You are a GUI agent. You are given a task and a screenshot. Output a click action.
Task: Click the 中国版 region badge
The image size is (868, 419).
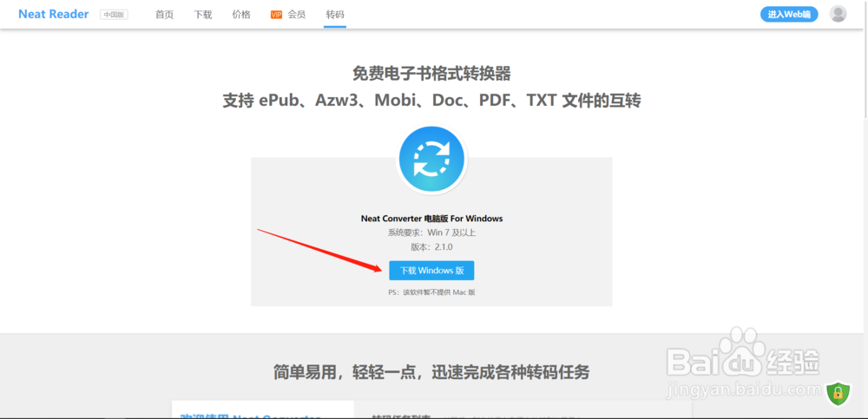pos(114,15)
